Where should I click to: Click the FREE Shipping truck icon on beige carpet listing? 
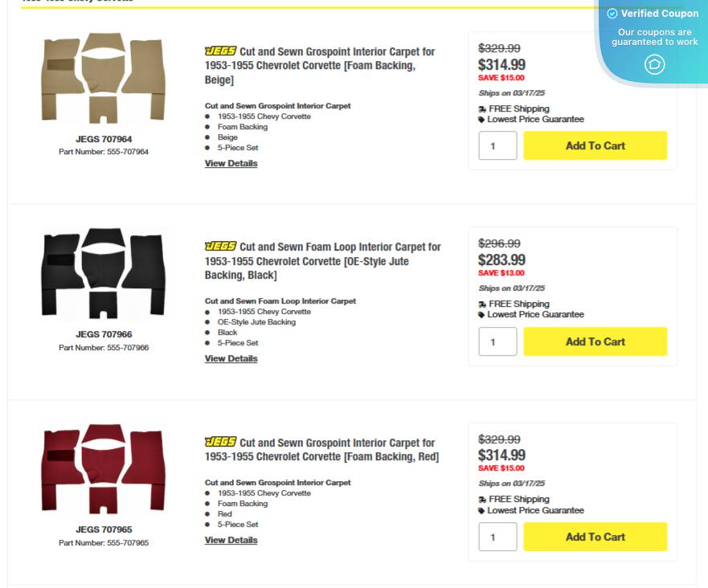click(x=482, y=108)
